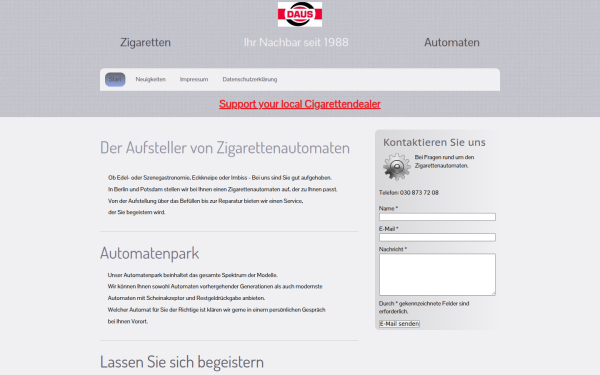600x375 pixels.
Task: Open the Start menu tab
Action: [115, 79]
